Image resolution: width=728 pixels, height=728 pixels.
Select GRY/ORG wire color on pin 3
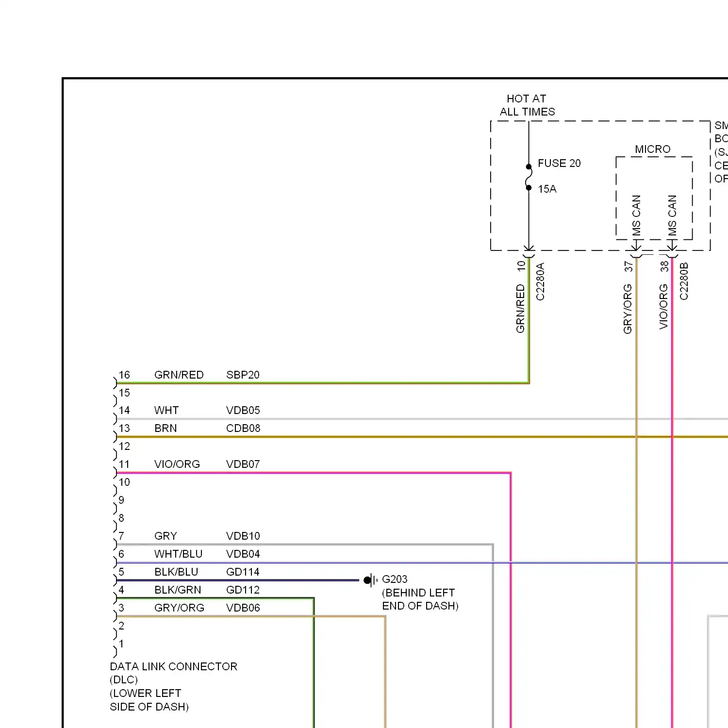click(179, 608)
